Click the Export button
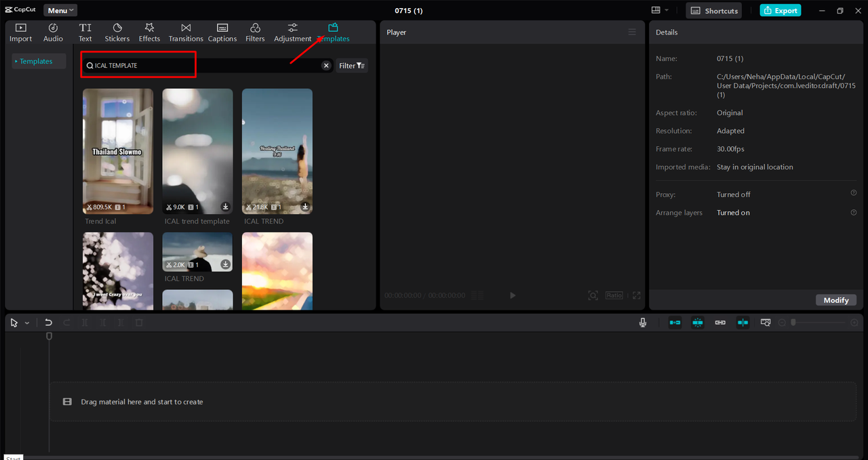The image size is (868, 460). [780, 10]
